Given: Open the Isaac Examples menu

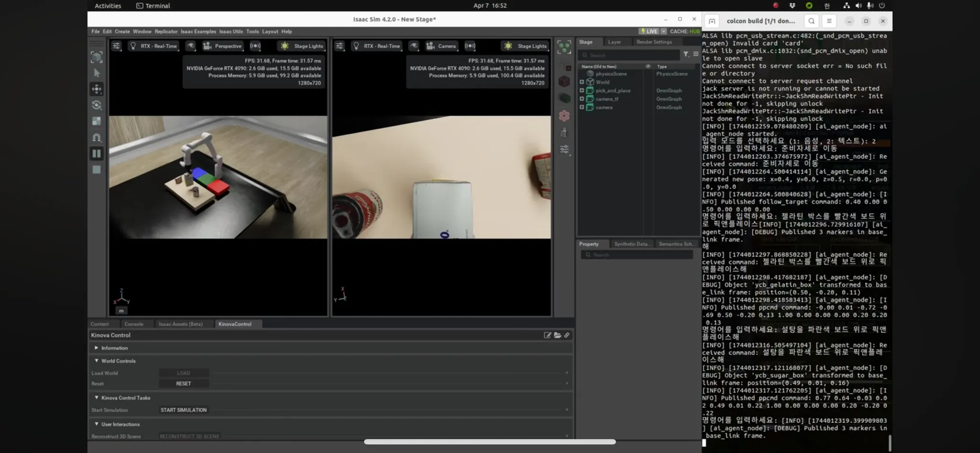Looking at the screenshot, I should [198, 32].
